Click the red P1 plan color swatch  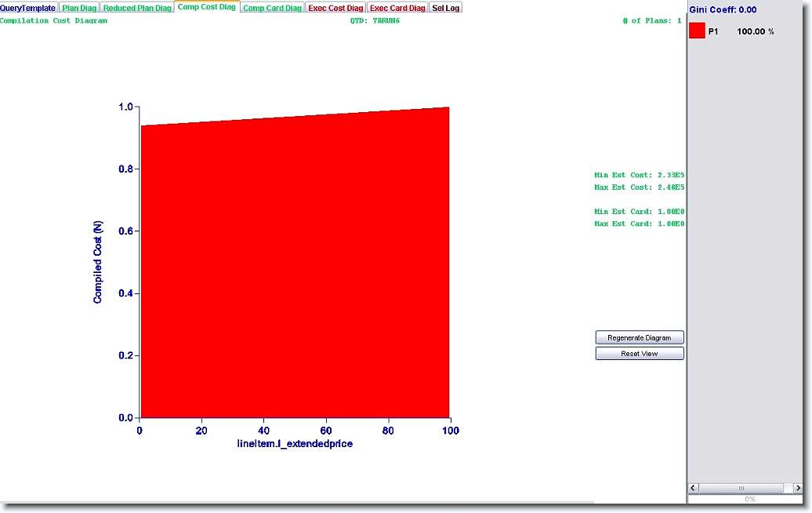pyautogui.click(x=697, y=31)
